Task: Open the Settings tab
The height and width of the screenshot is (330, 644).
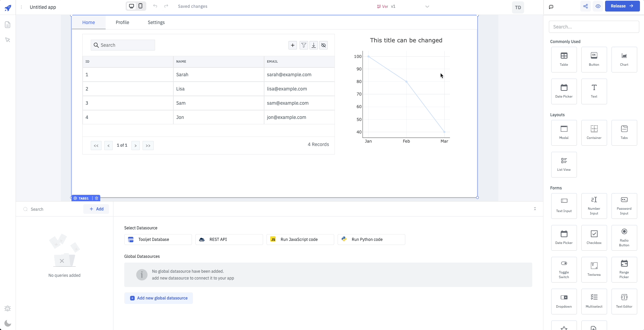Action: pyautogui.click(x=156, y=22)
